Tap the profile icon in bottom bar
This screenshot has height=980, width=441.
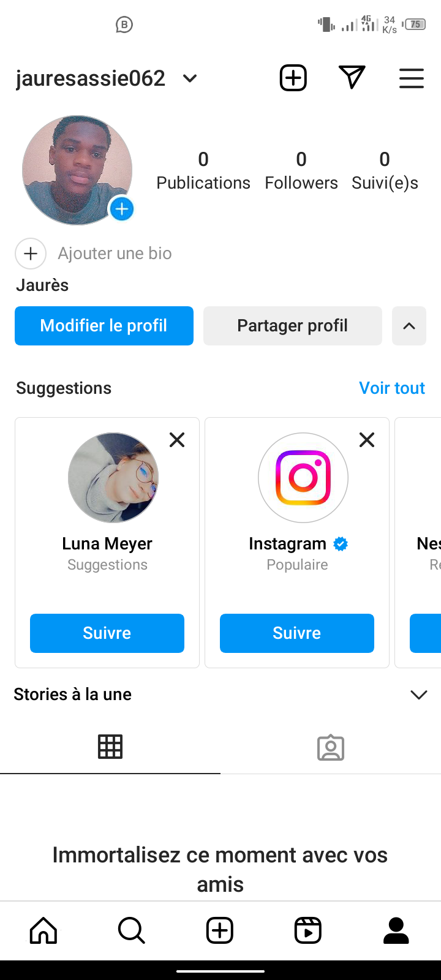point(396,930)
